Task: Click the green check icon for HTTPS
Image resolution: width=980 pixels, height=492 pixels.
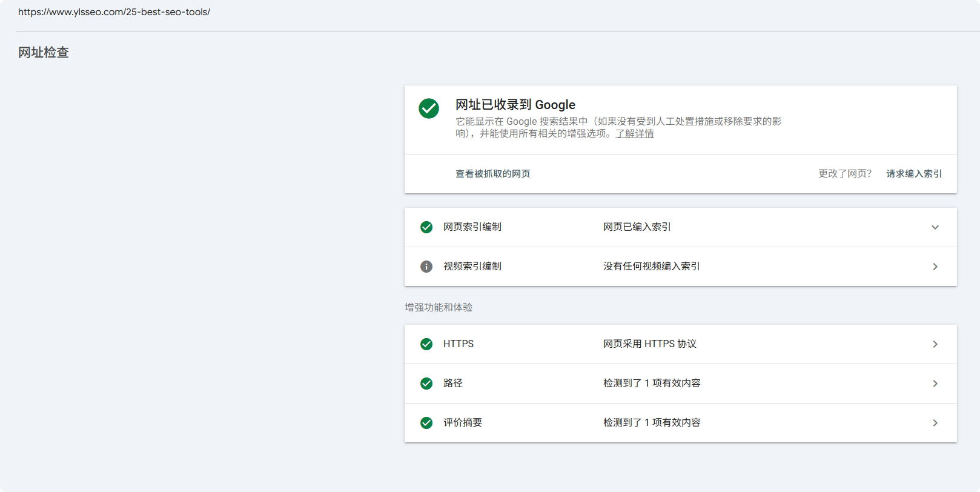Action: coord(426,344)
